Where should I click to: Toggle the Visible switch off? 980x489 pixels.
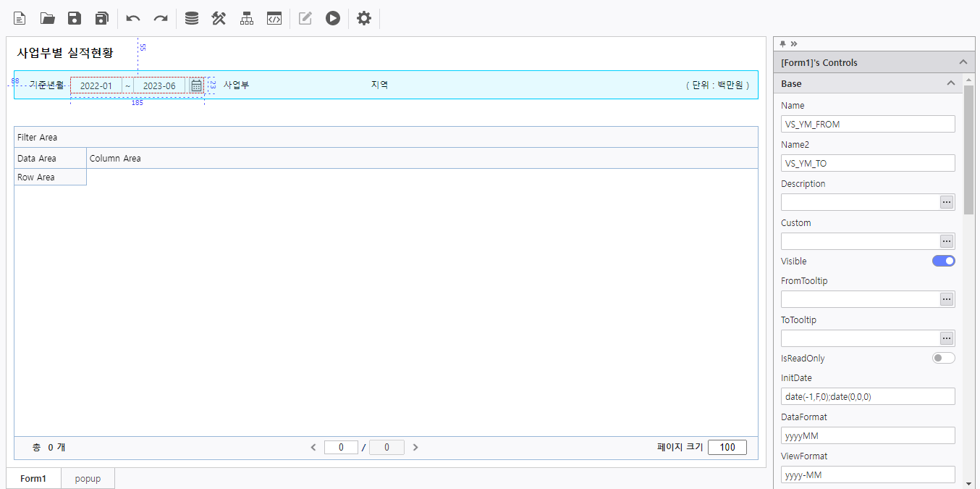click(943, 261)
